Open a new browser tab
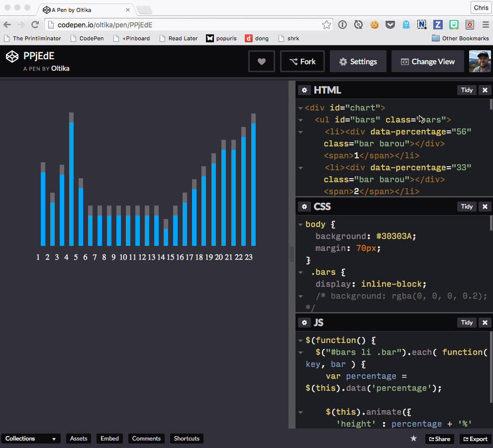 click(145, 10)
